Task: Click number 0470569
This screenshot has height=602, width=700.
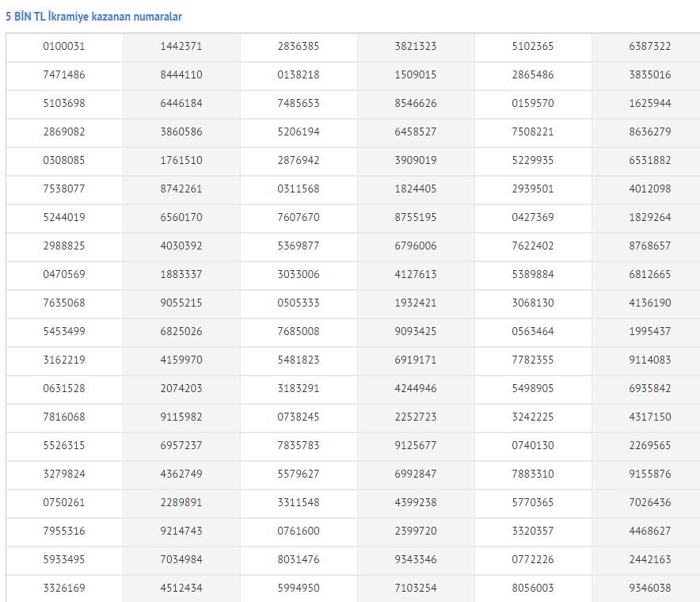Action: pos(64,274)
